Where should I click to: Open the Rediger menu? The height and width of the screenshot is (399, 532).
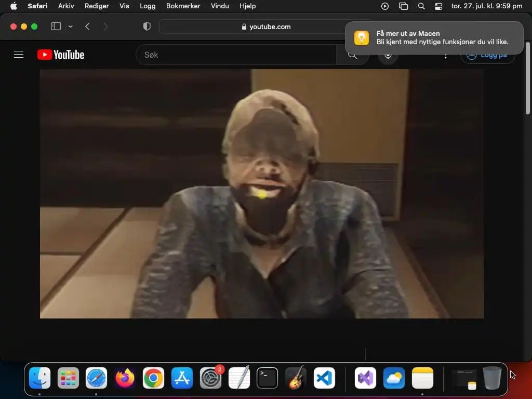[97, 6]
